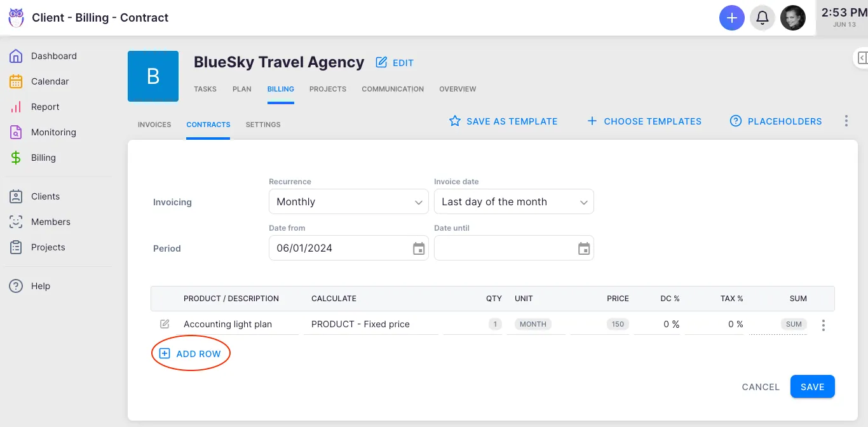Click Add Row button
Image resolution: width=868 pixels, height=427 pixels.
tap(190, 354)
